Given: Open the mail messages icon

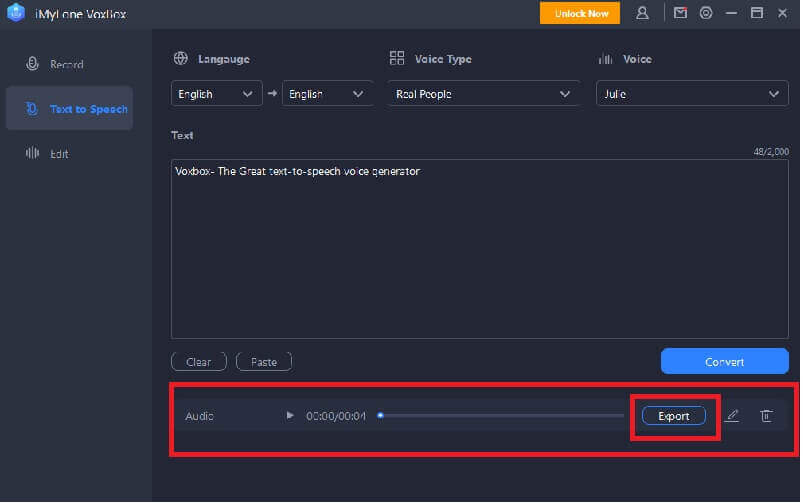Looking at the screenshot, I should pos(680,13).
